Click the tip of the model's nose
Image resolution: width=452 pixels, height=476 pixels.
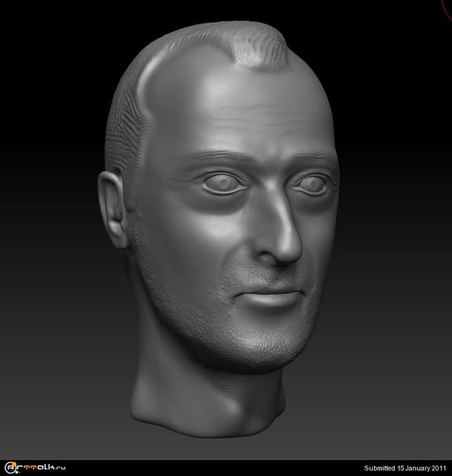(x=289, y=249)
